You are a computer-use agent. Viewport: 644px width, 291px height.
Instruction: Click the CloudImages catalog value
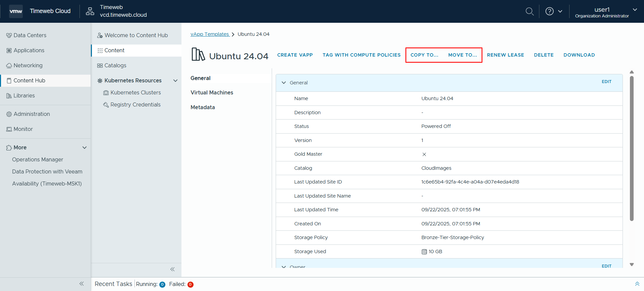(x=436, y=168)
